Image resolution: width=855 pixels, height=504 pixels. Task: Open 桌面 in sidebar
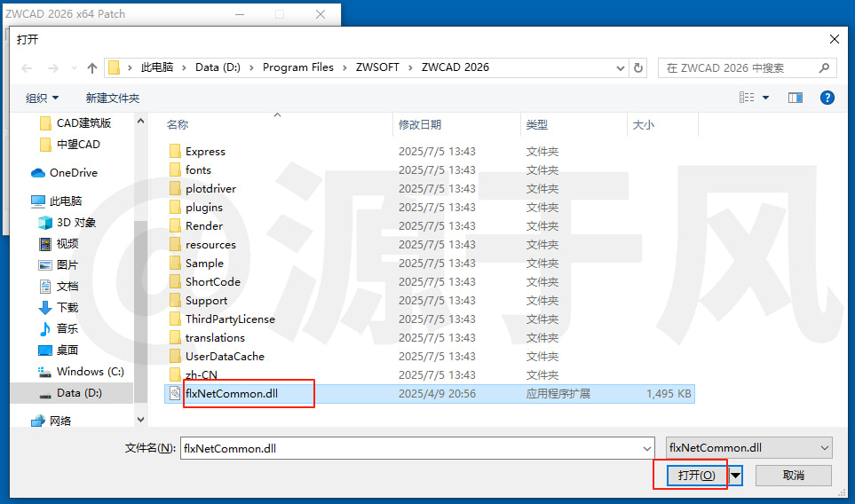pos(59,350)
